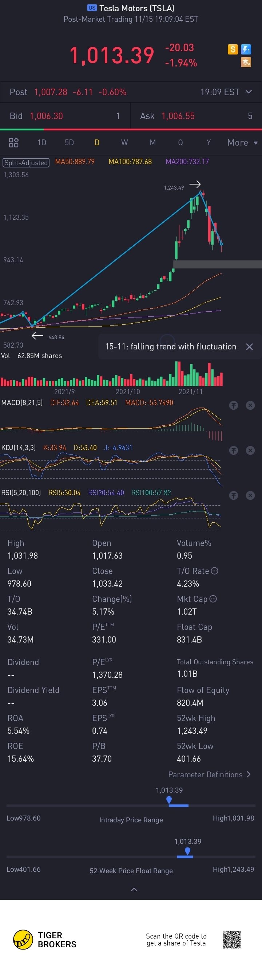Viewport: 262px width, 980px height.
Task: Move the RSI indicator to top
Action: [233, 495]
